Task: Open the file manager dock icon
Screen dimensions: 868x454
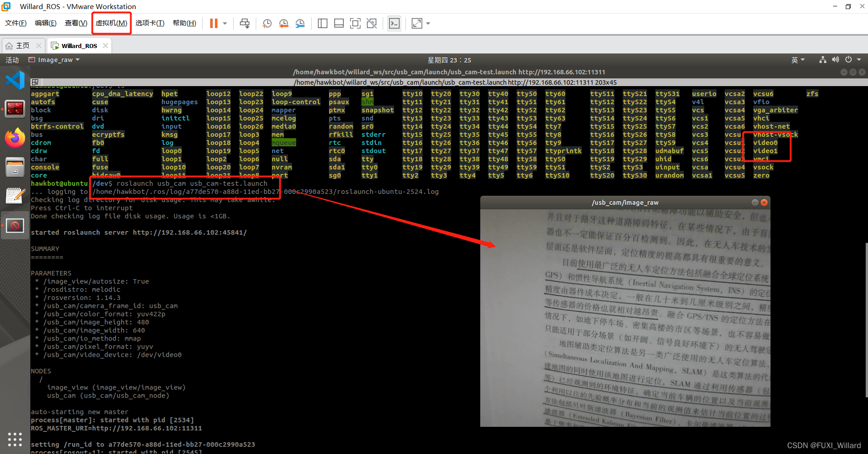Action: click(x=15, y=167)
